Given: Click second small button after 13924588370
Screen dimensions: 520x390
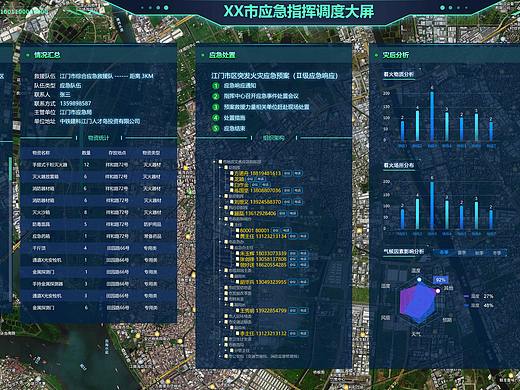Looking at the screenshot, I should 297,202.
